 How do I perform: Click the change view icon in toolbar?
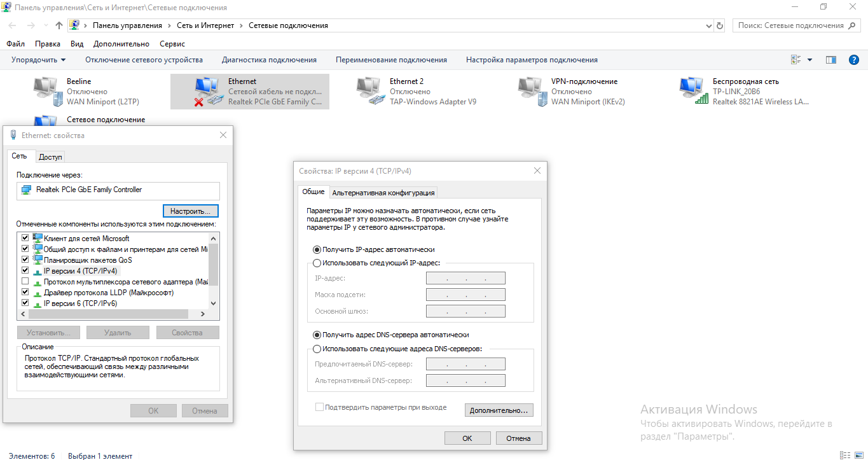tap(796, 60)
